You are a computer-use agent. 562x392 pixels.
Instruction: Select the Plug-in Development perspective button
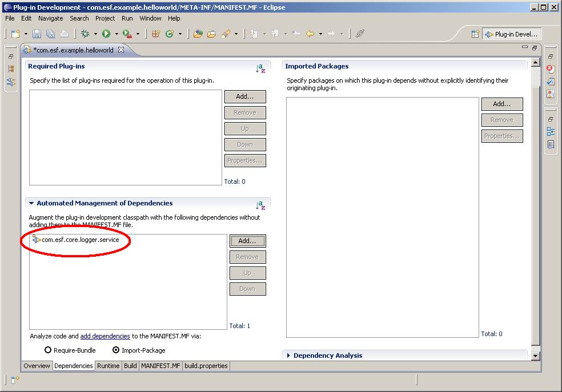point(512,34)
